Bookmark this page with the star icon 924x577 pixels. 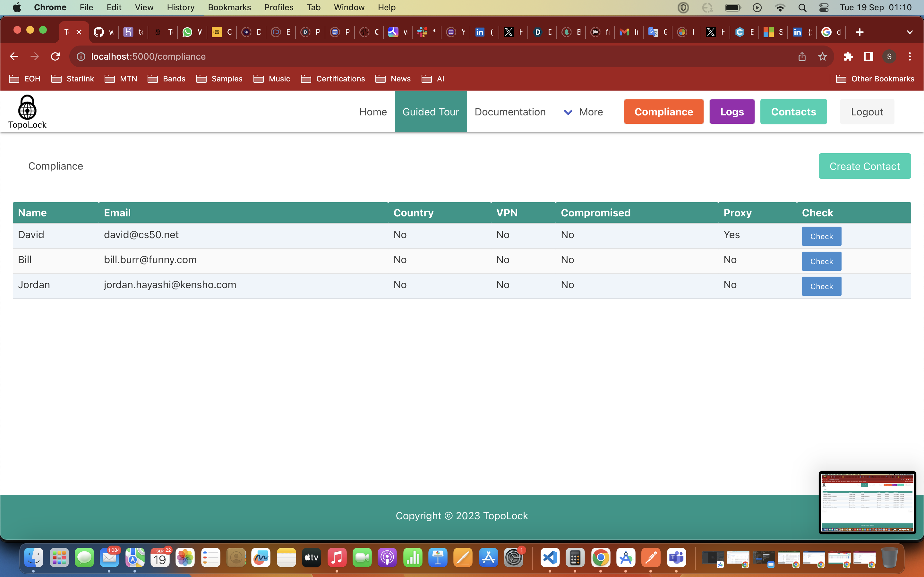822,56
